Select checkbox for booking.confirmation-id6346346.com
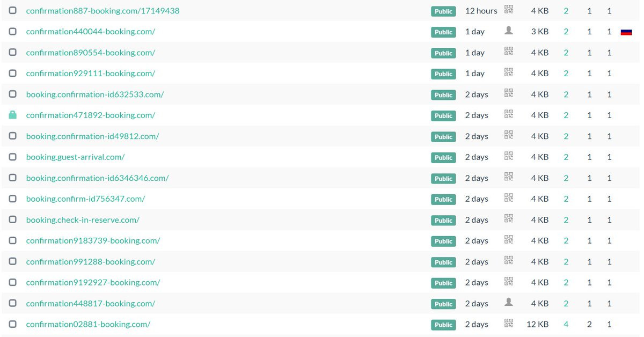Viewport: 644px width, 337px height. [13, 178]
